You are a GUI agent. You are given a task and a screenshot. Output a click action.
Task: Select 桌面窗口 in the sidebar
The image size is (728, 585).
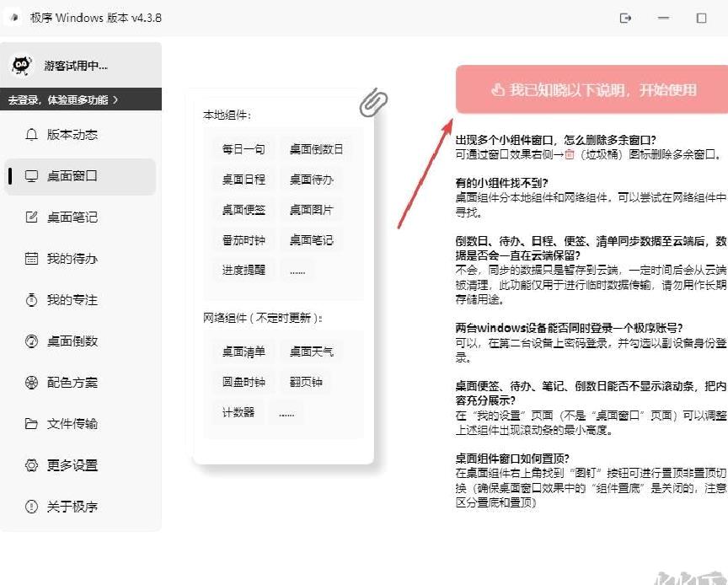coord(80,176)
